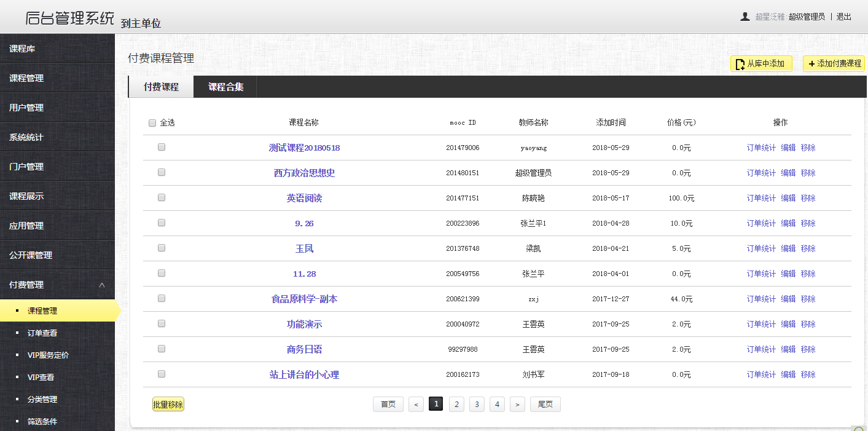Jump to page 3 in pagination
Viewport: 868px width, 431px height.
point(477,404)
